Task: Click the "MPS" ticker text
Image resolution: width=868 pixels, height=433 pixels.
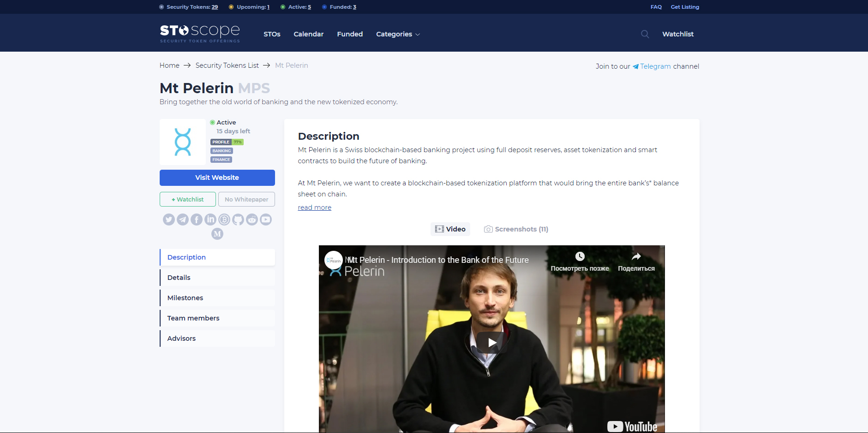Action: pos(254,88)
